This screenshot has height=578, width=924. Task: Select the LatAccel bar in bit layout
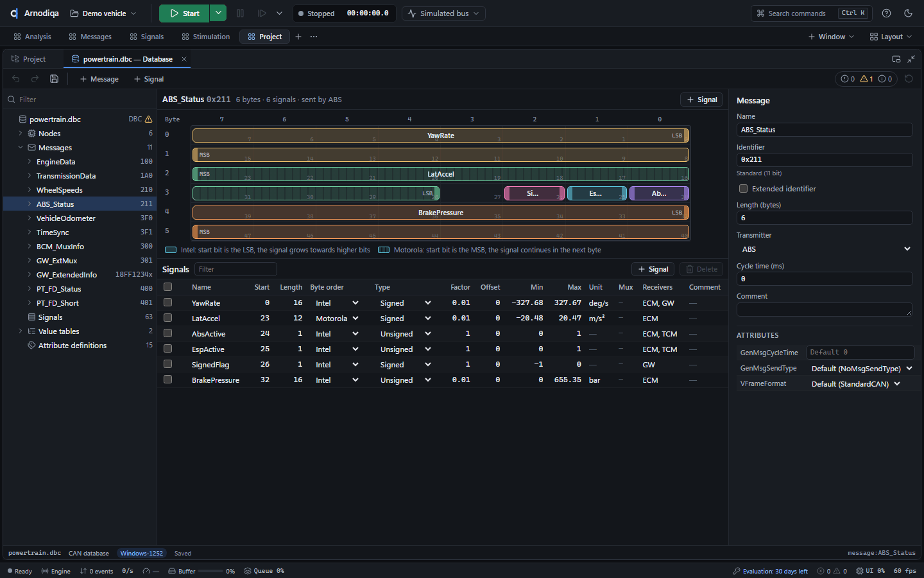point(441,174)
